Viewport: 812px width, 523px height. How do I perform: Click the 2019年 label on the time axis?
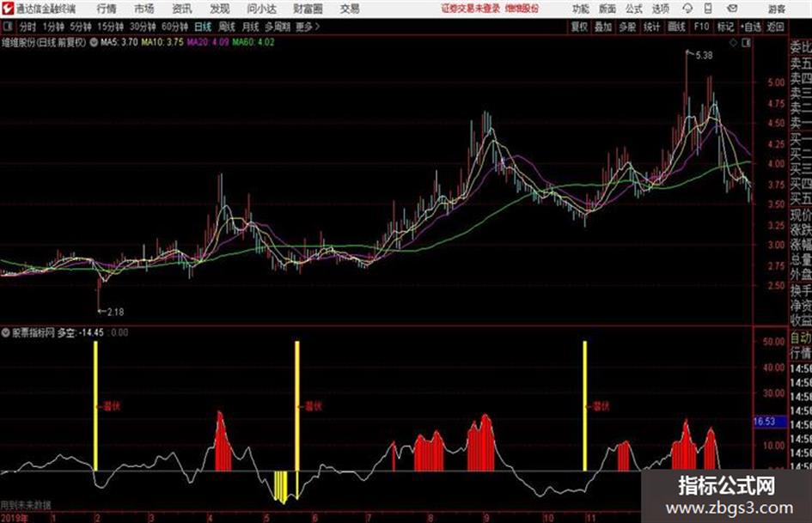click(x=15, y=517)
